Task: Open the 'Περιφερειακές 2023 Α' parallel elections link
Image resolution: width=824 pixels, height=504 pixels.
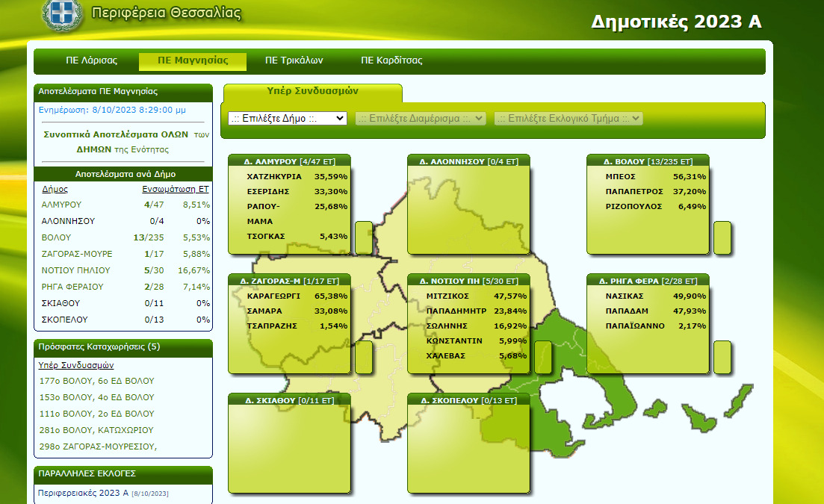Action: click(x=83, y=493)
